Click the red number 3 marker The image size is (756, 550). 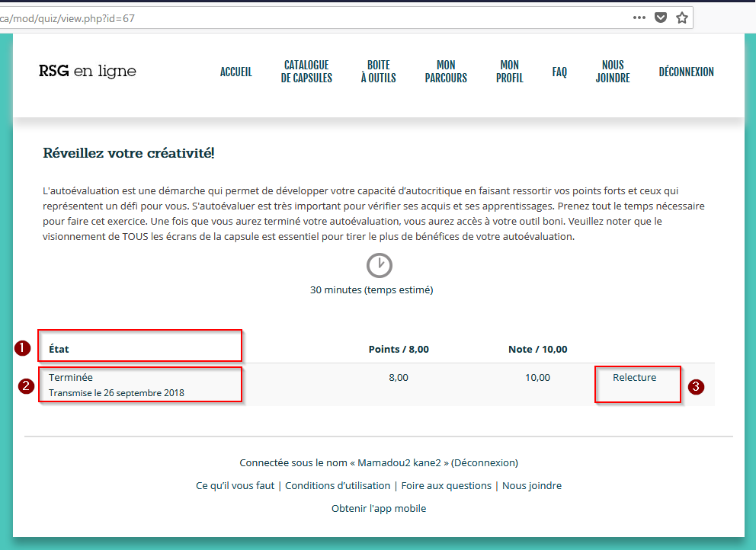(695, 386)
